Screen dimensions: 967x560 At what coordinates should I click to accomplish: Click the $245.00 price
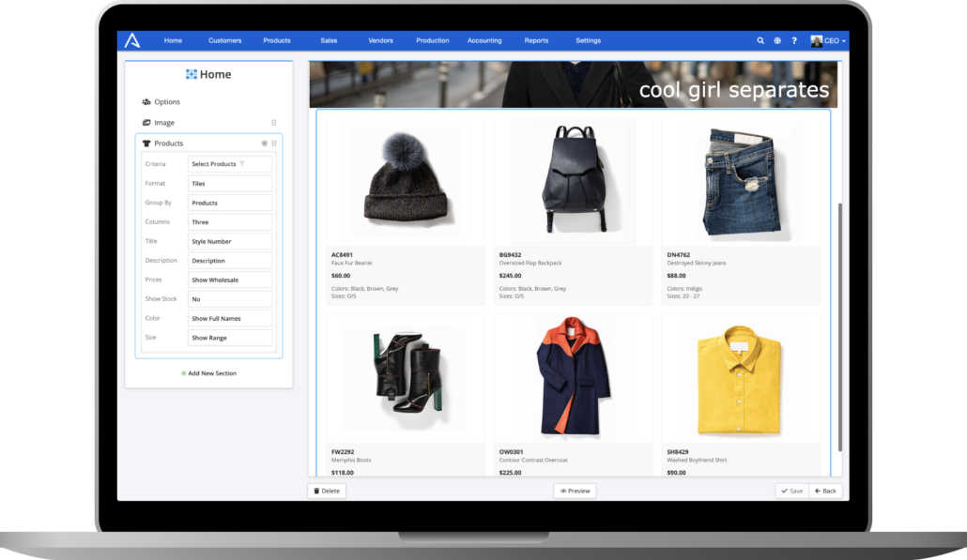click(510, 276)
